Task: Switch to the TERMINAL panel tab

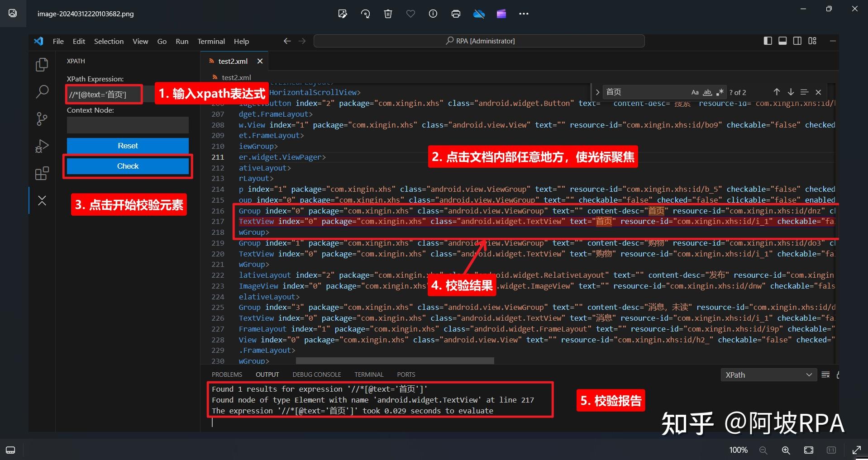Action: pos(369,375)
